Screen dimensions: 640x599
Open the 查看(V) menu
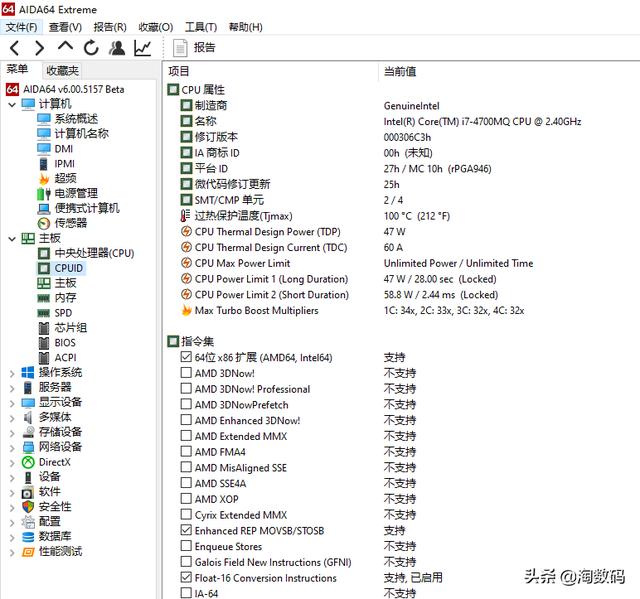pyautogui.click(x=65, y=27)
